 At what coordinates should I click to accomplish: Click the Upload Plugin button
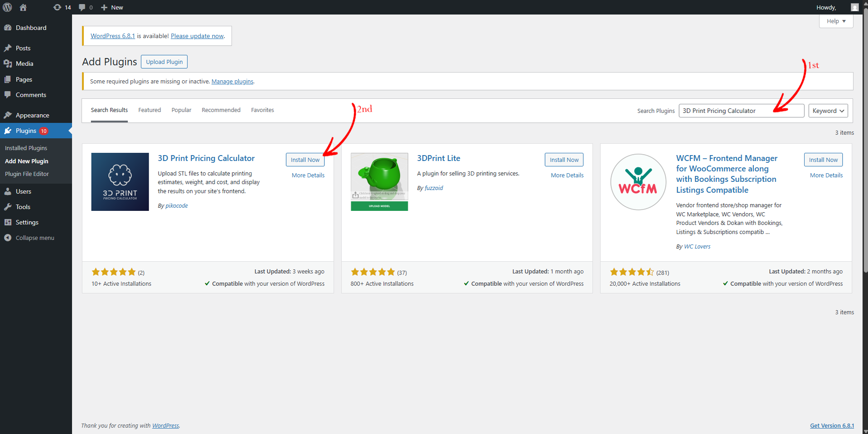coord(164,62)
